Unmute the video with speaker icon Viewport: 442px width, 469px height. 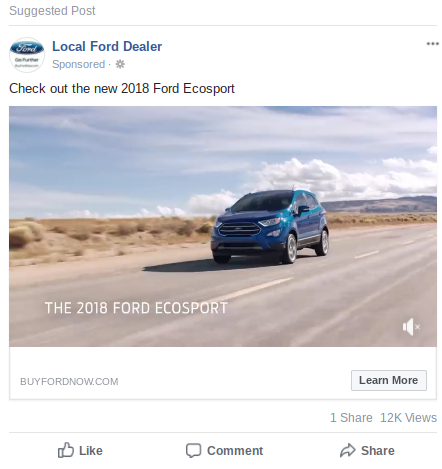(x=411, y=327)
